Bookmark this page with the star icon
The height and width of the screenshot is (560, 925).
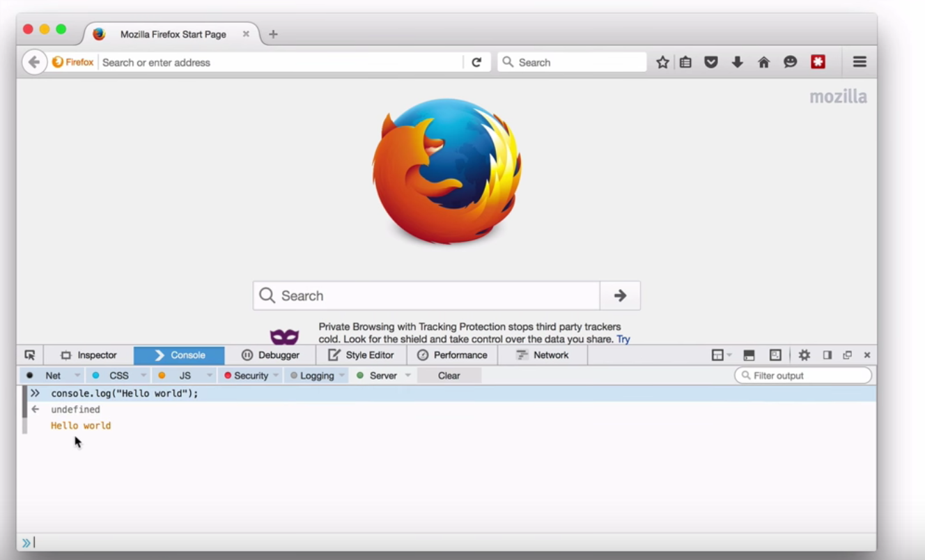pyautogui.click(x=662, y=62)
